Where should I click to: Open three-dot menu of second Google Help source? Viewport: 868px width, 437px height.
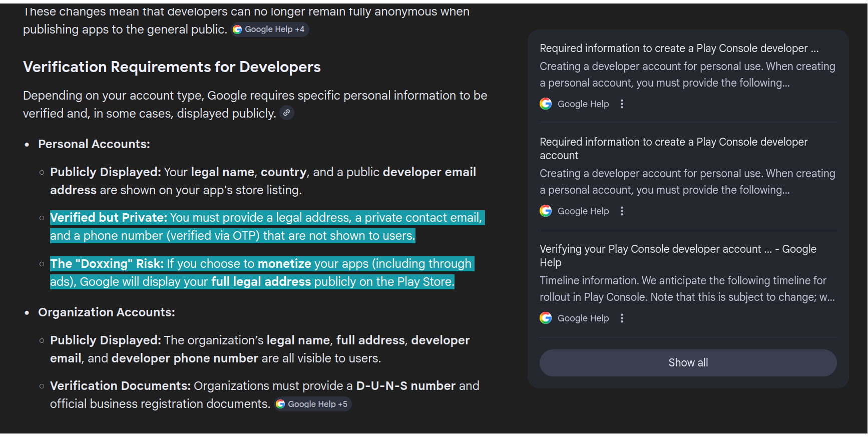coord(622,211)
